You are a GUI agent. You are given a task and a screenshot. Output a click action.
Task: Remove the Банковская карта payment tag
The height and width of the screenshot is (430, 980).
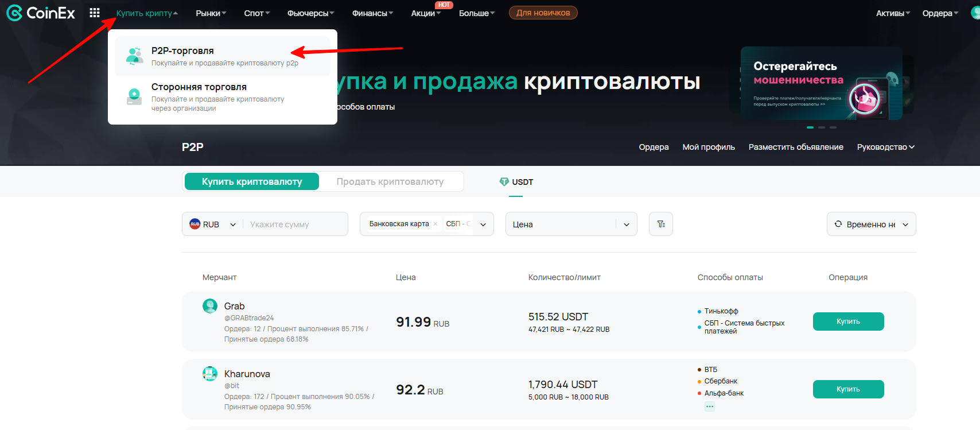(x=435, y=224)
